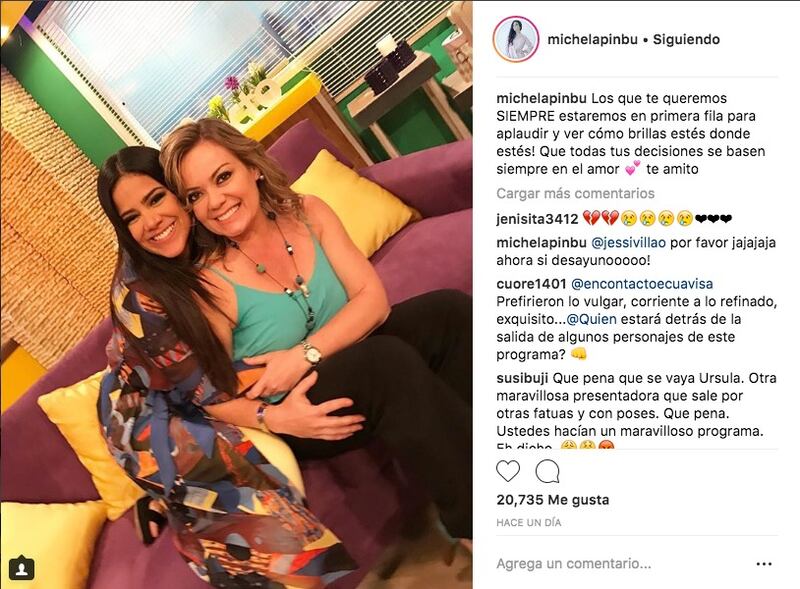Open the three-dot more options menu
The width and height of the screenshot is (800, 589).
(764, 564)
